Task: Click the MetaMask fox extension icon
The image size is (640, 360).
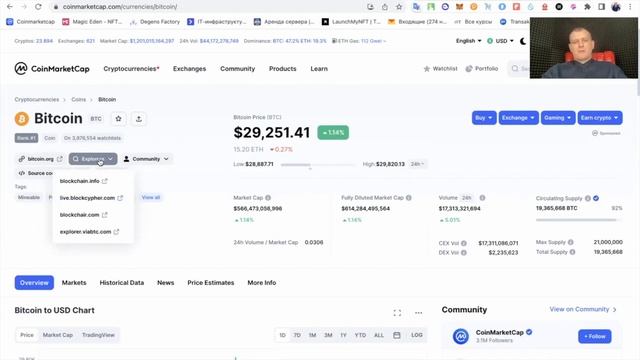Action: click(x=459, y=7)
